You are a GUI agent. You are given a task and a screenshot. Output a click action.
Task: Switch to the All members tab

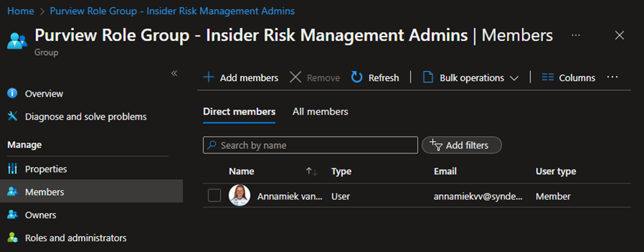(x=320, y=112)
